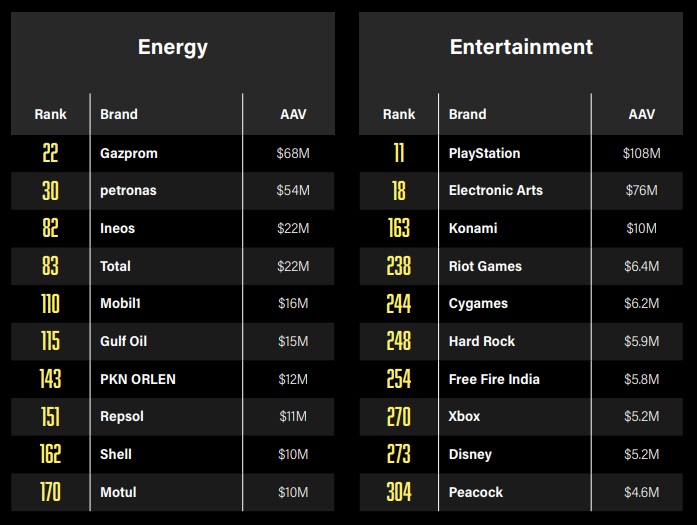Click the $6.2M value for Cygames

(x=641, y=304)
